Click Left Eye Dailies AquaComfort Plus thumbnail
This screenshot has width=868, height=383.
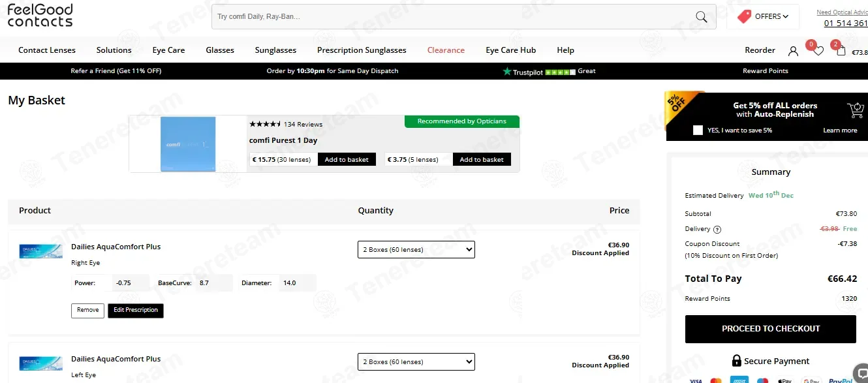click(40, 363)
